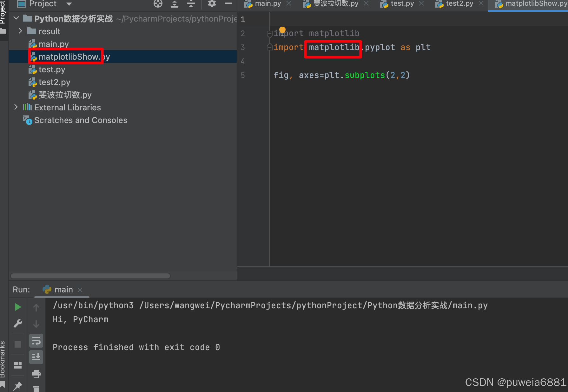Clear the Run console with trash icon
The height and width of the screenshot is (392, 568).
point(36,389)
